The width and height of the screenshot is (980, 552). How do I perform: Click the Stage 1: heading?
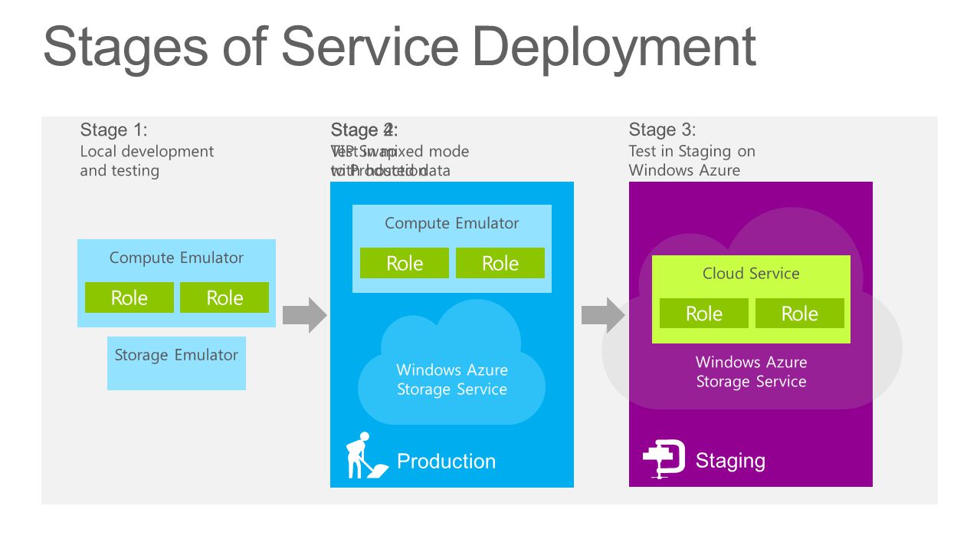point(113,130)
